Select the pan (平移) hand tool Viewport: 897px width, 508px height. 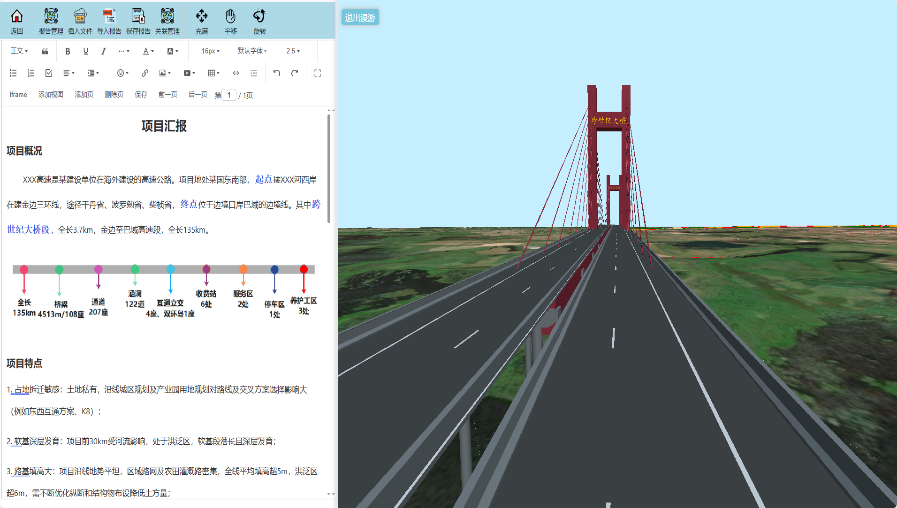tap(230, 19)
